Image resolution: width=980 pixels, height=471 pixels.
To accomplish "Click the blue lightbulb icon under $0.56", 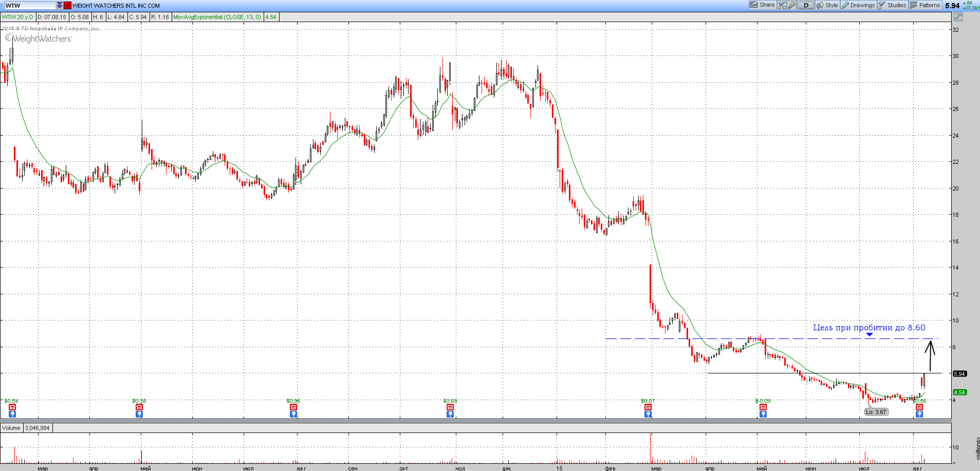I will point(919,414).
